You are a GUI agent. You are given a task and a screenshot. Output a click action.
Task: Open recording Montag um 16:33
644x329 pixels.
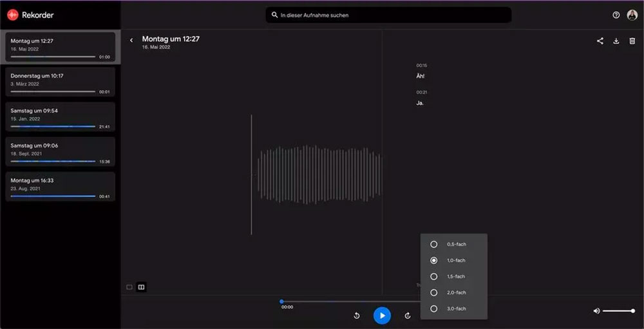pos(61,187)
